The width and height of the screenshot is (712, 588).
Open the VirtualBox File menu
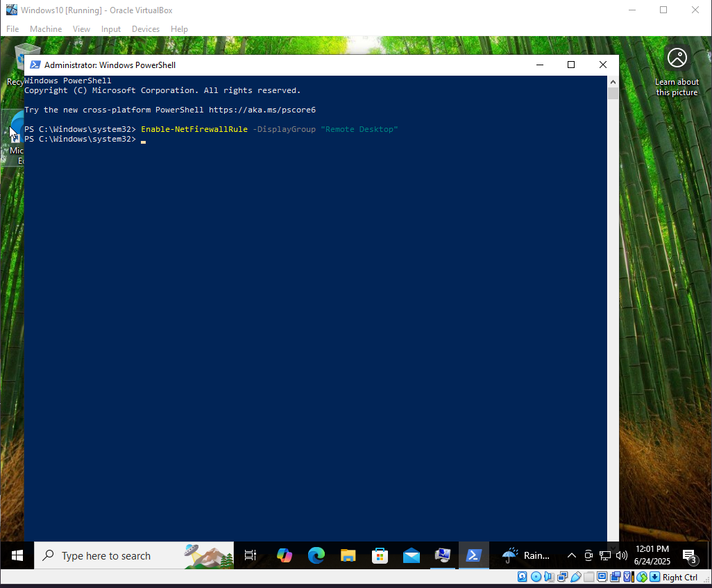click(12, 29)
